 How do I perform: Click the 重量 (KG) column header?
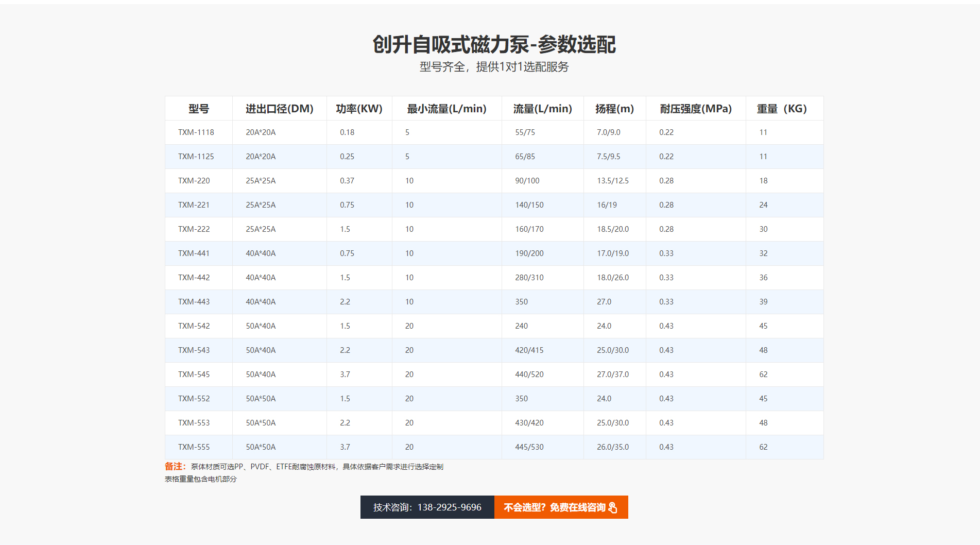pyautogui.click(x=781, y=109)
